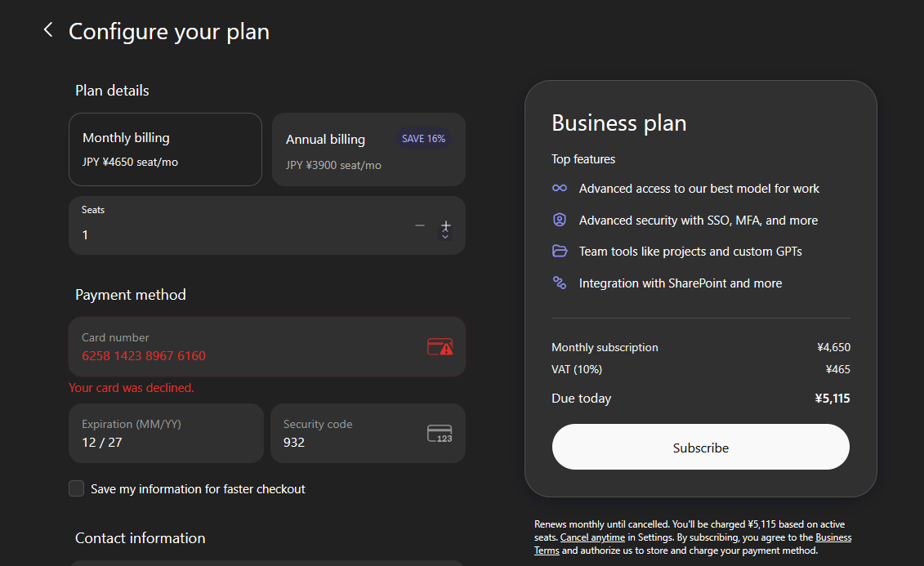
Task: Open the Cancel anytime link
Action: click(x=592, y=537)
